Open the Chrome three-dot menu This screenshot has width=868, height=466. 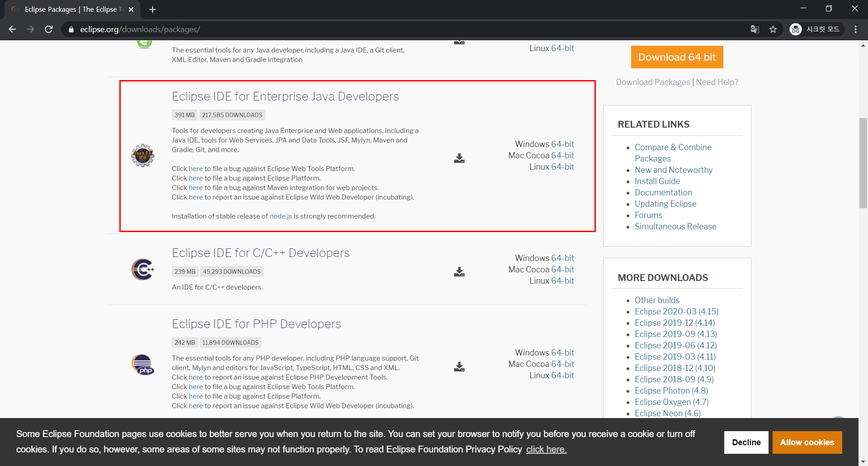pos(855,29)
